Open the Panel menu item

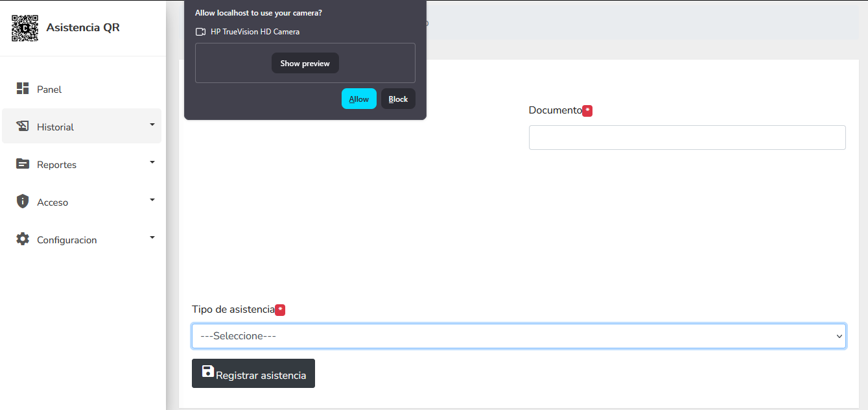(49, 90)
